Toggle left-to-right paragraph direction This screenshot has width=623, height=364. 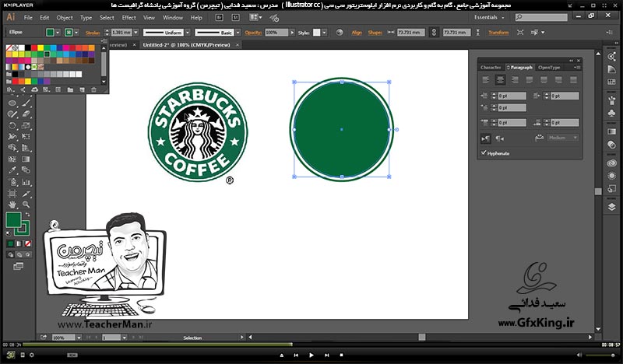485,138
